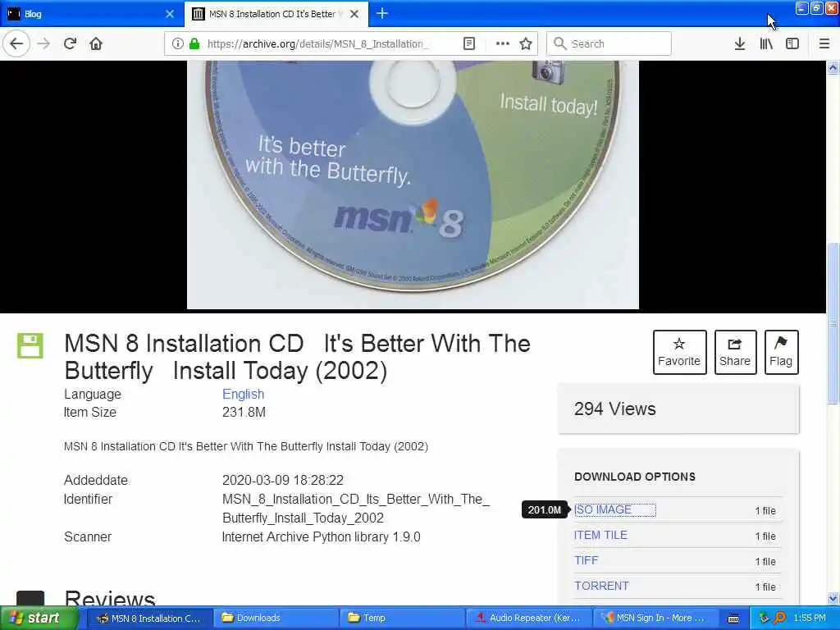Click into the Search box

tap(609, 43)
